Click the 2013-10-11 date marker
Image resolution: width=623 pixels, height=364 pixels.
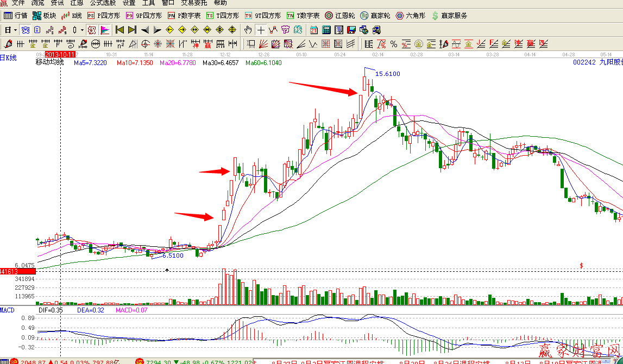click(59, 55)
